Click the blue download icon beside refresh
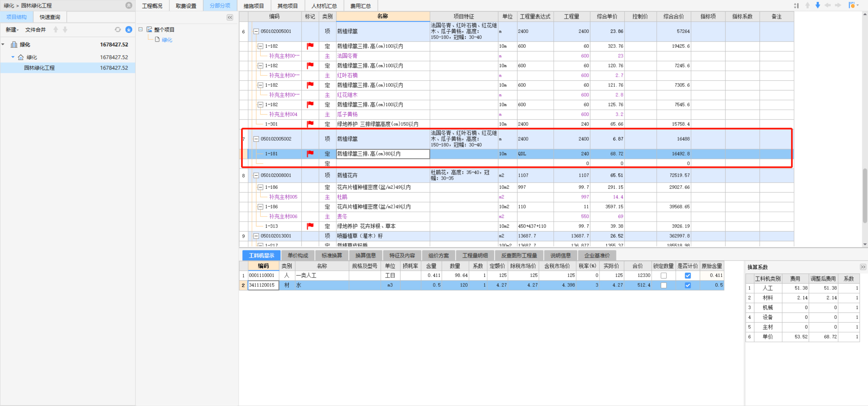868x406 pixels. tap(129, 30)
